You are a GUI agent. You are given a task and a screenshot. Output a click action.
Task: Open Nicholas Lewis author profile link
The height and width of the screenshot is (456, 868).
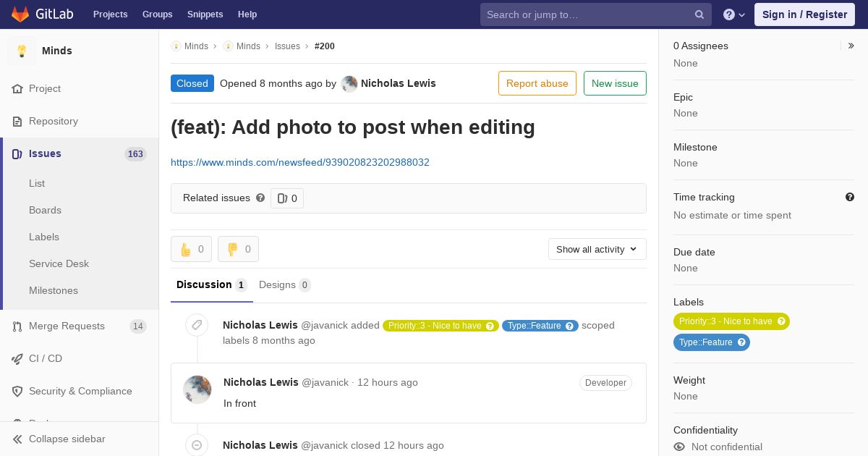pos(399,83)
